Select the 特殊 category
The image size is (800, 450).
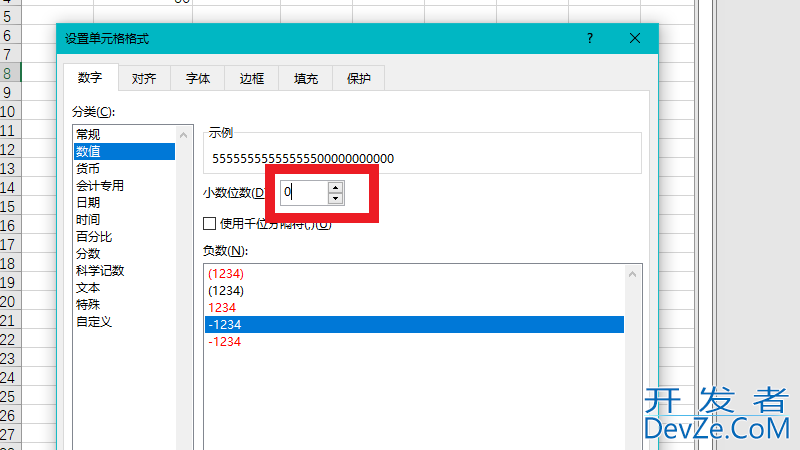[124, 305]
